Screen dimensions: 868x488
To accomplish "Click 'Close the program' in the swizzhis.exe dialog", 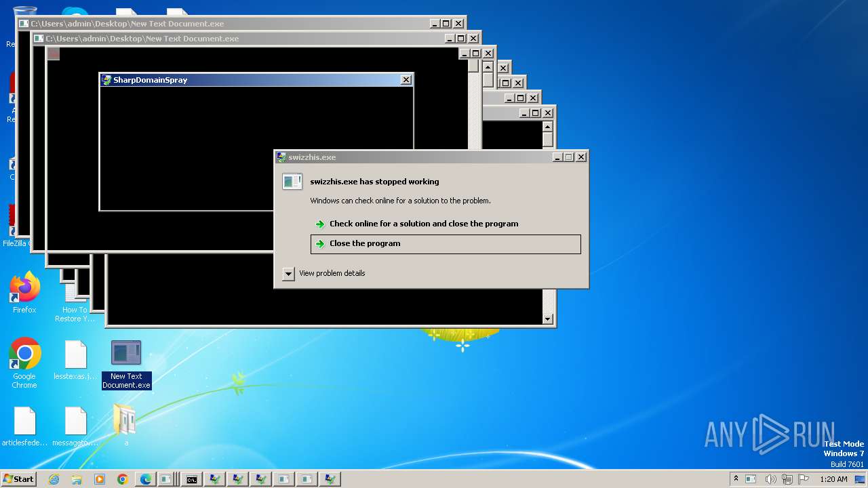I will point(446,244).
